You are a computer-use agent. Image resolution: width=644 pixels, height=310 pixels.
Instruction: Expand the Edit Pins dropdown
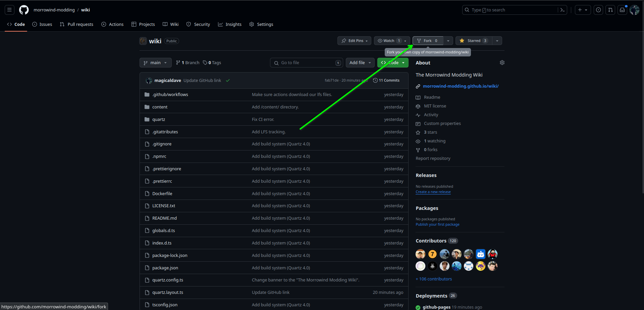(x=354, y=41)
